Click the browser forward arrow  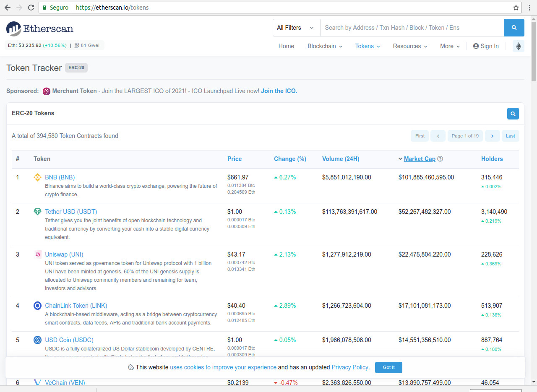pyautogui.click(x=19, y=8)
